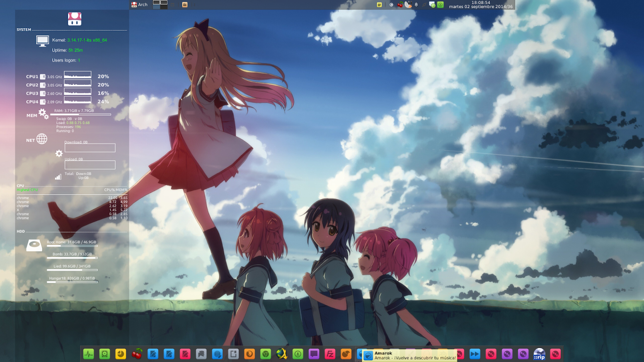Open the last pink disc icon after rip
The width and height of the screenshot is (644, 362).
click(555, 354)
